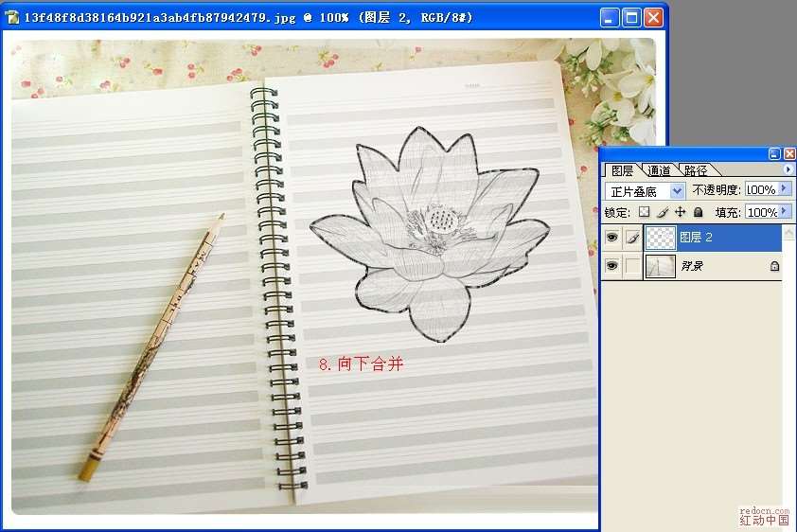Click lock transparent pixels icon
The width and height of the screenshot is (797, 532).
tap(644, 213)
